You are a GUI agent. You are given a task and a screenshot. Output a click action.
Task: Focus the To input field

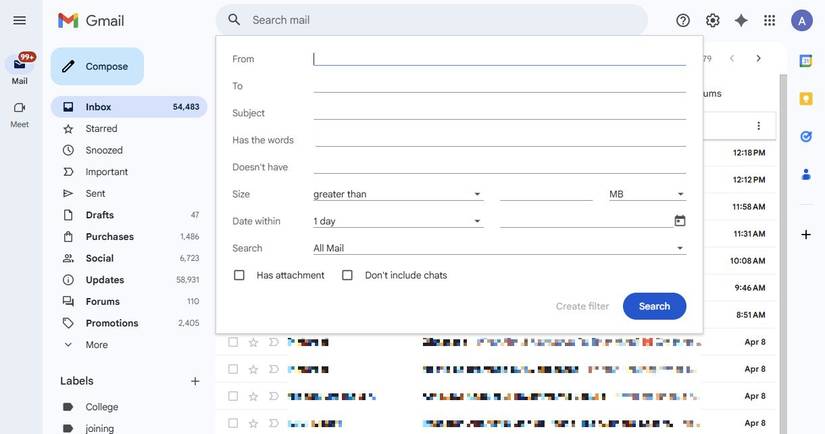(499, 86)
